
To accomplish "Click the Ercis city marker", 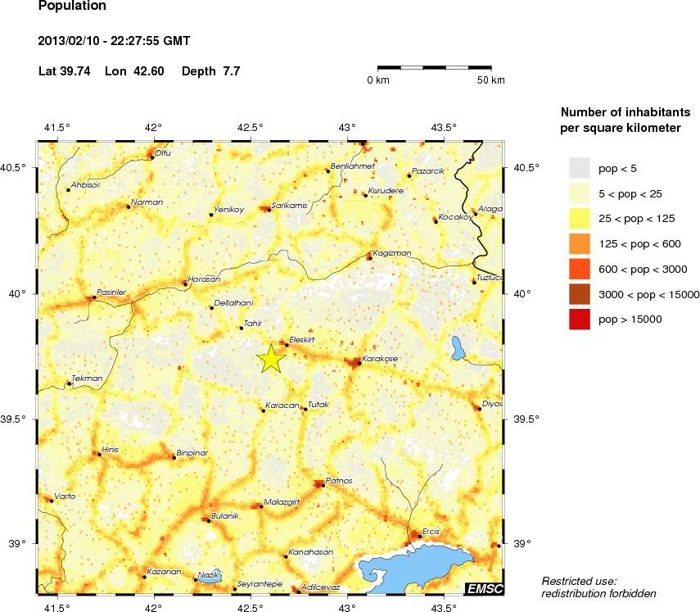I will pos(420,536).
